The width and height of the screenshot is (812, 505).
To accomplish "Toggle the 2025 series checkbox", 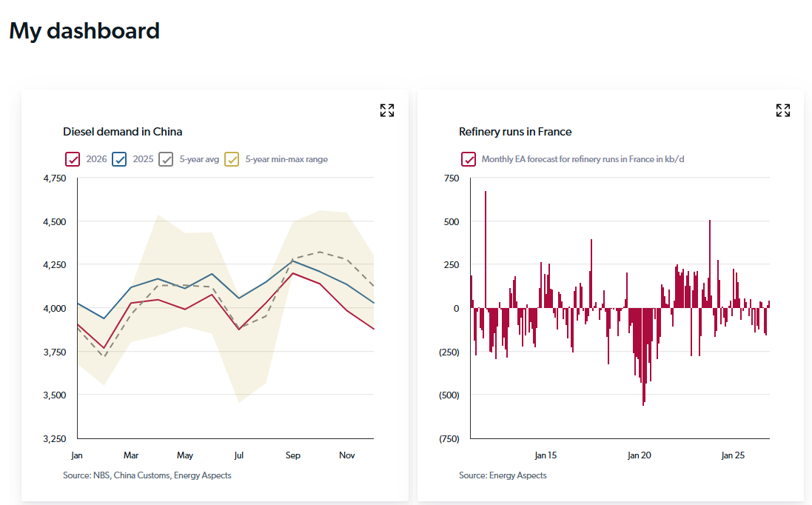I will click(119, 159).
